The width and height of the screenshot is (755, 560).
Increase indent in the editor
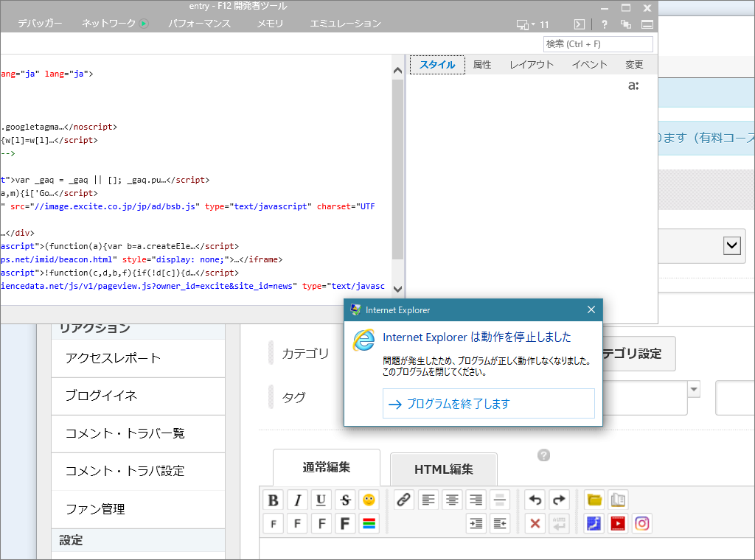tap(476, 524)
